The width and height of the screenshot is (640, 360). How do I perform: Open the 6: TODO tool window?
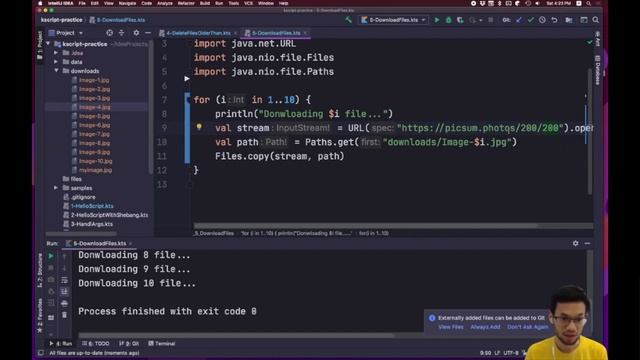[96, 344]
